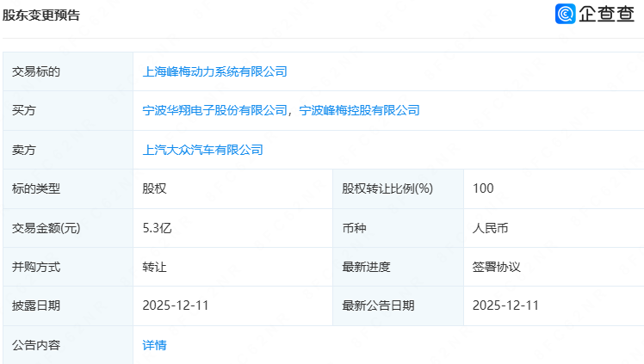View announcement 详情 link
The height and width of the screenshot is (364, 644).
(x=154, y=345)
